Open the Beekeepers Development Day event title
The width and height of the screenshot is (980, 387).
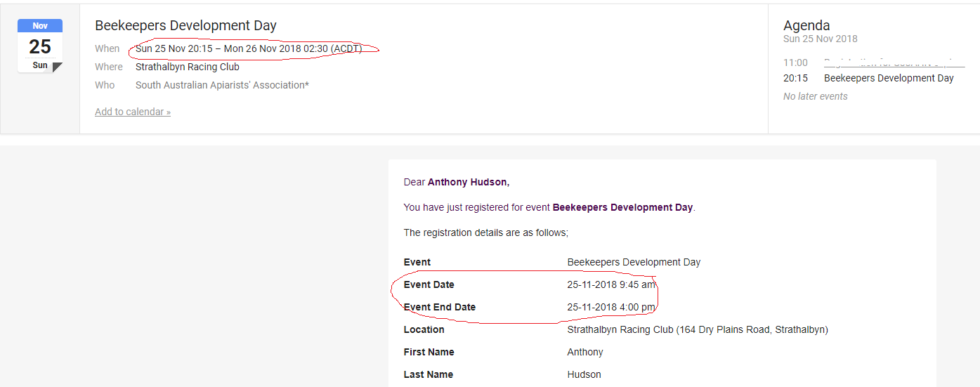point(185,25)
